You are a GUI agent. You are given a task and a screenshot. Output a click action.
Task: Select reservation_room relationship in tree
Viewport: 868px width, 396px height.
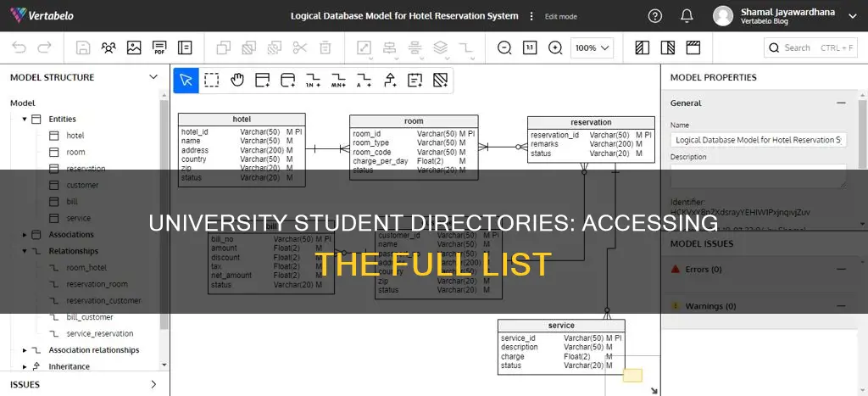tap(97, 284)
